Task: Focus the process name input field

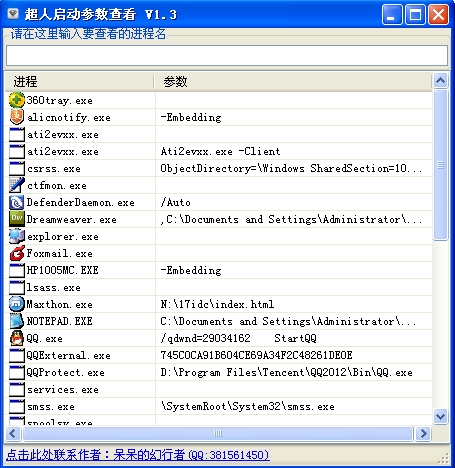Action: coord(227,55)
